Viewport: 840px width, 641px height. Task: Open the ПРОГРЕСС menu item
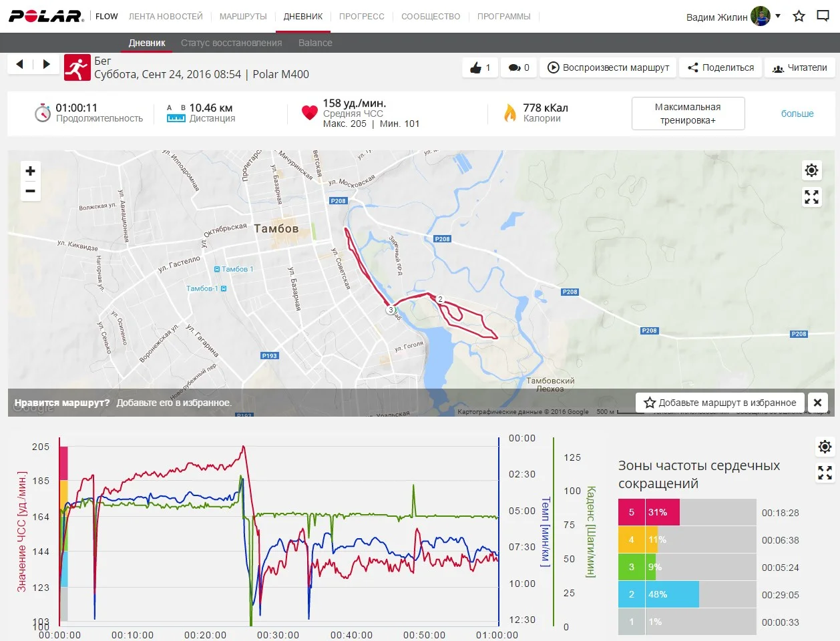point(361,16)
